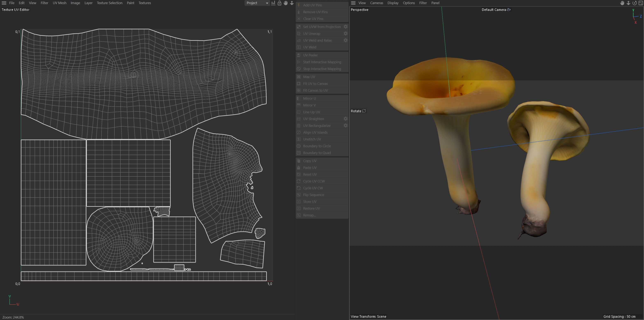Toggle the viewport maximize panel icon
The width and height of the screenshot is (644, 320).
(x=640, y=3)
